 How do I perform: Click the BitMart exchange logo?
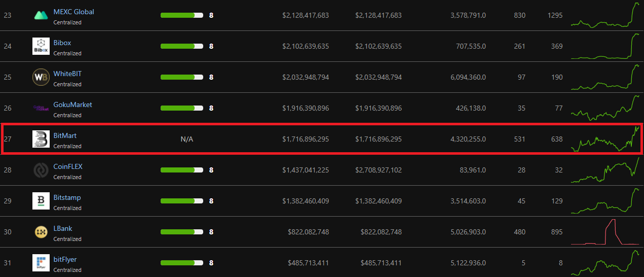point(41,139)
